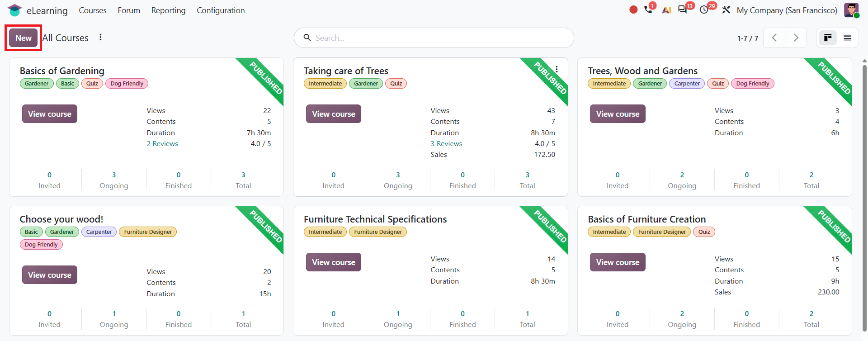Go to previous page of courses
Screen dimensions: 868x346
(x=774, y=38)
